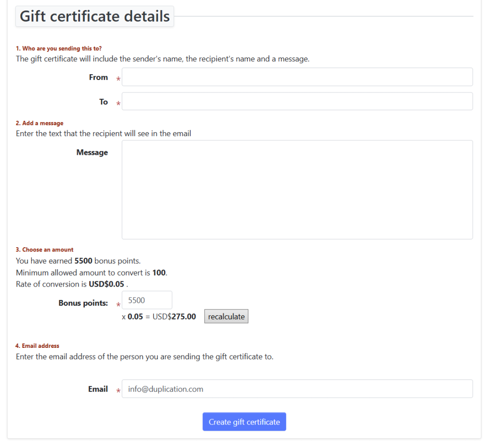
Task: Select the Bonus points field showing 5500
Action: click(x=147, y=300)
